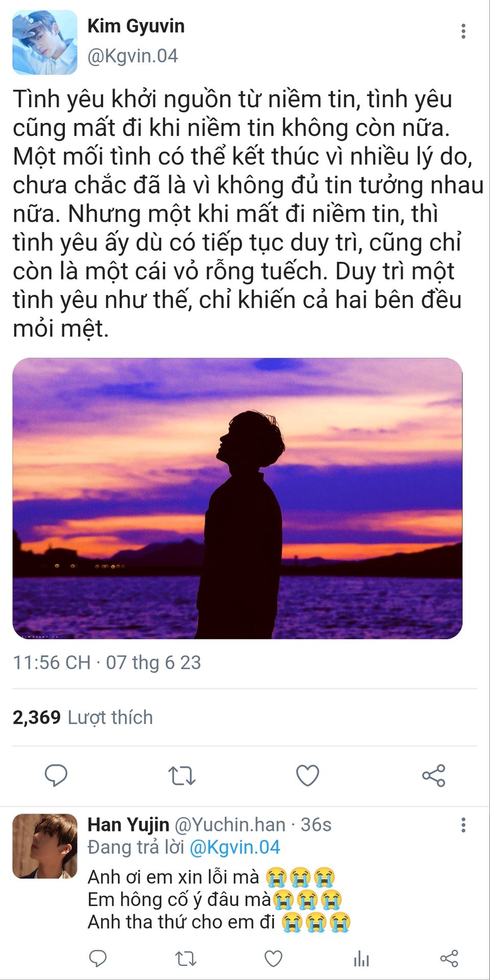Image resolution: width=490 pixels, height=980 pixels.
Task: Share Han Yujin's reply
Action: click(449, 959)
